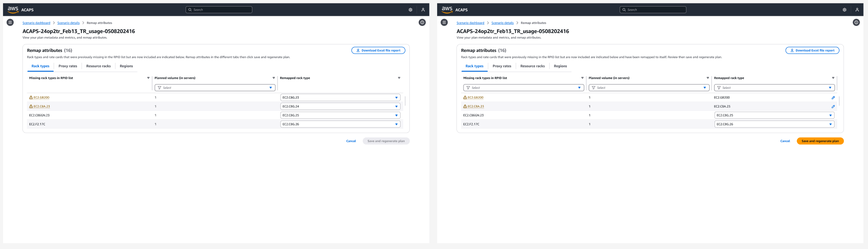Open EC2.C8G.26 remap dropdown on right screen

(x=774, y=124)
